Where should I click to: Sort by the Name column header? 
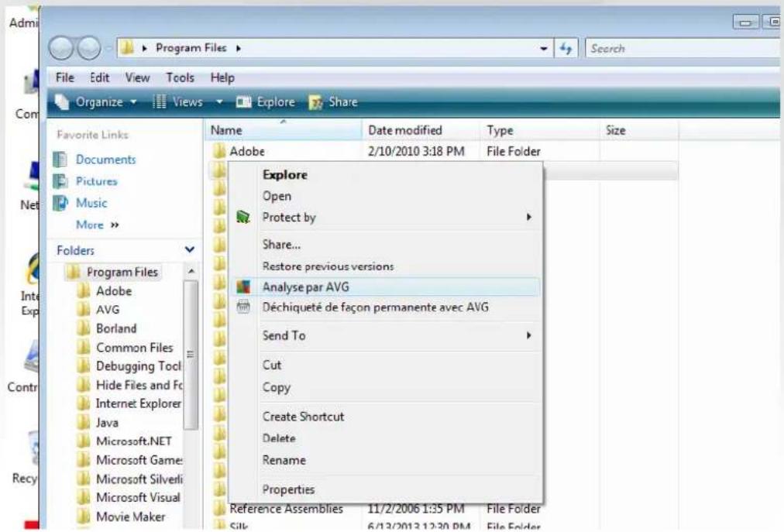coord(283,130)
